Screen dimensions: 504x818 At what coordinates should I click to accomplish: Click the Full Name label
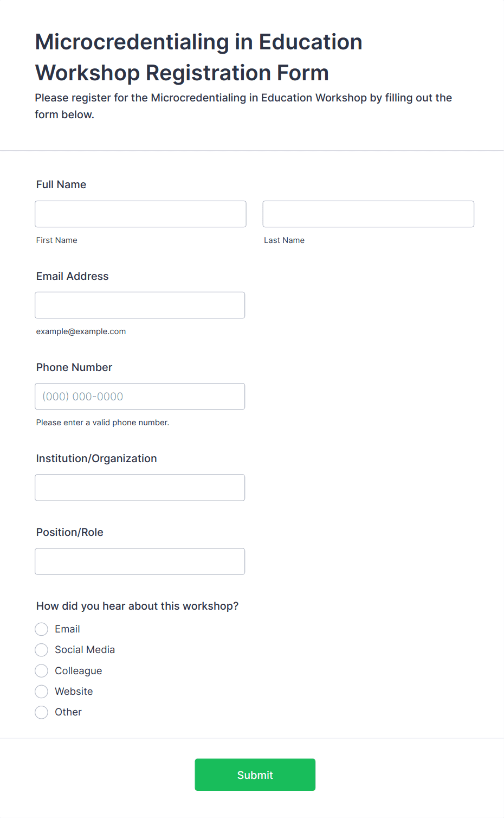coord(61,184)
